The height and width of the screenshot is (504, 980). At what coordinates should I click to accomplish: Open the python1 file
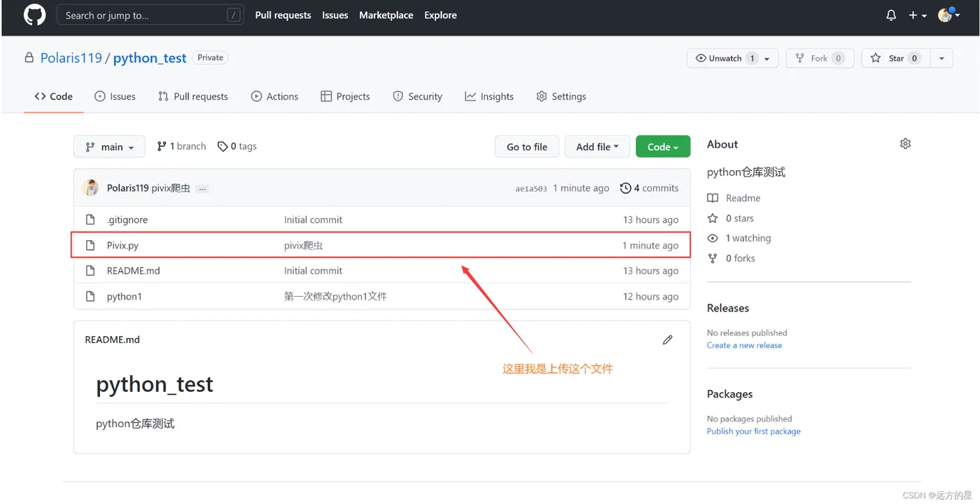click(x=125, y=296)
